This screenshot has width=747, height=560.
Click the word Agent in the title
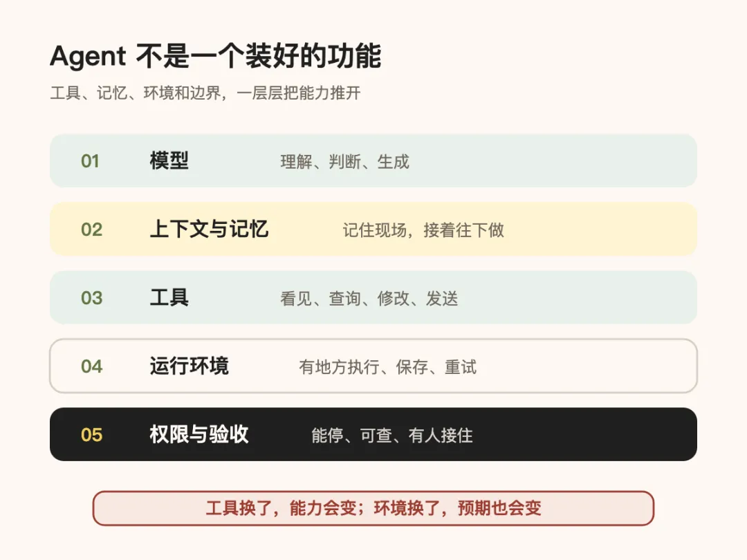pos(88,57)
